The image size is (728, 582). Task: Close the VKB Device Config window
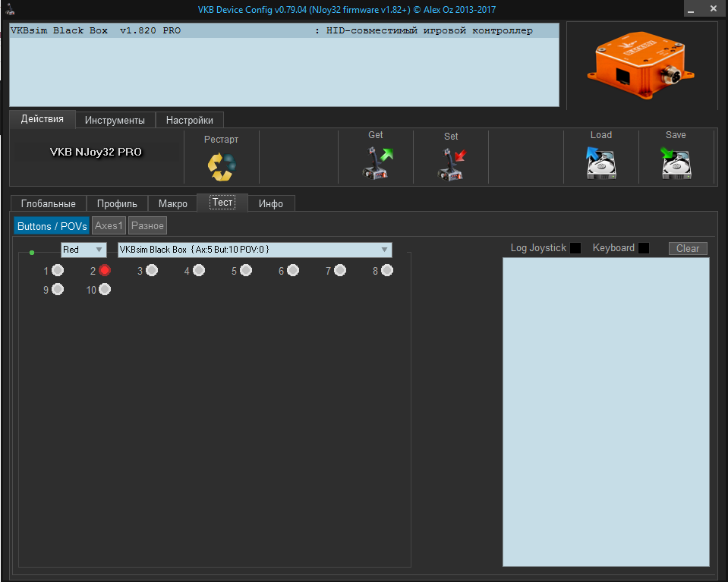[714, 9]
